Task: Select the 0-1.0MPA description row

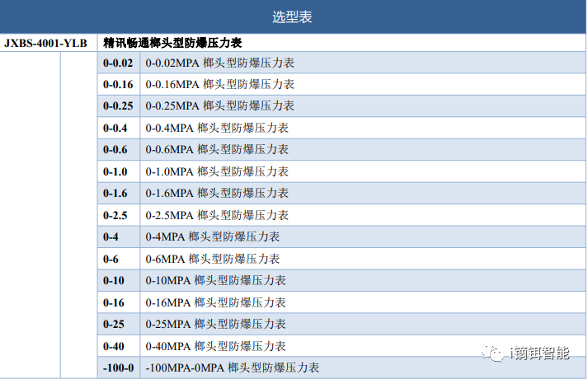Action: (217, 171)
